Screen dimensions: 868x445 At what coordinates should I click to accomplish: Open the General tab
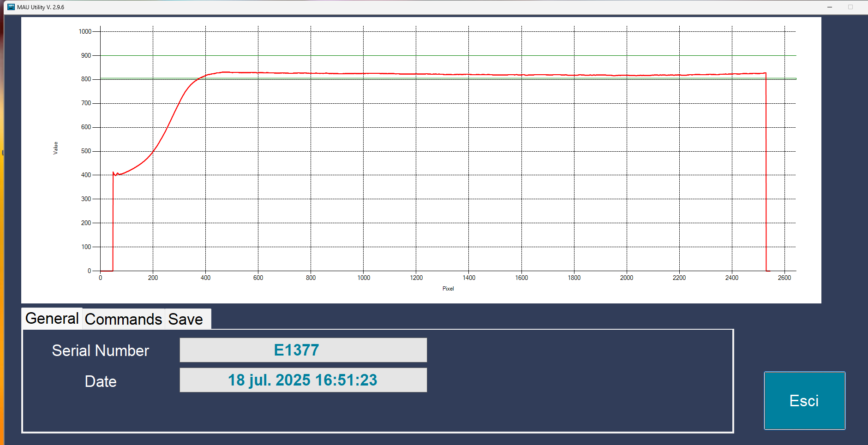[x=52, y=318]
